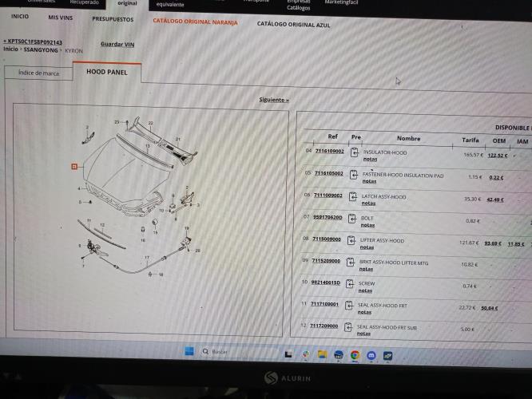The width and height of the screenshot is (532, 399).
Task: Open part reference 7117209000
Action: (324, 326)
